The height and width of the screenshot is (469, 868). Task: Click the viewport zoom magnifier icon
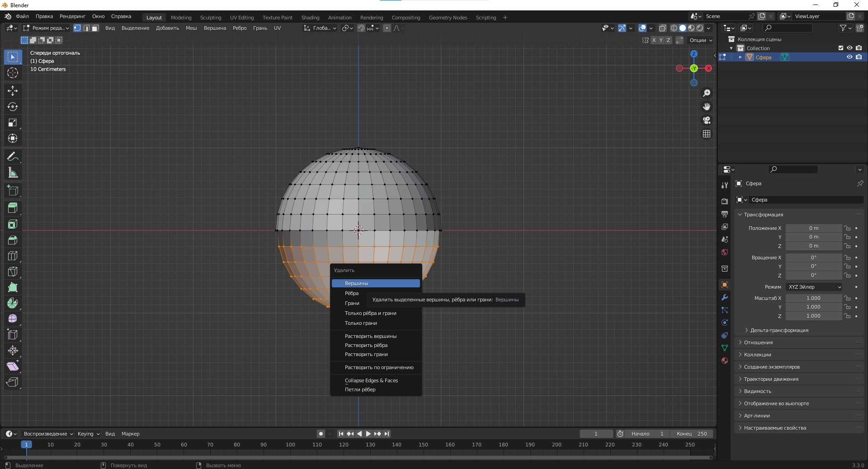707,93
